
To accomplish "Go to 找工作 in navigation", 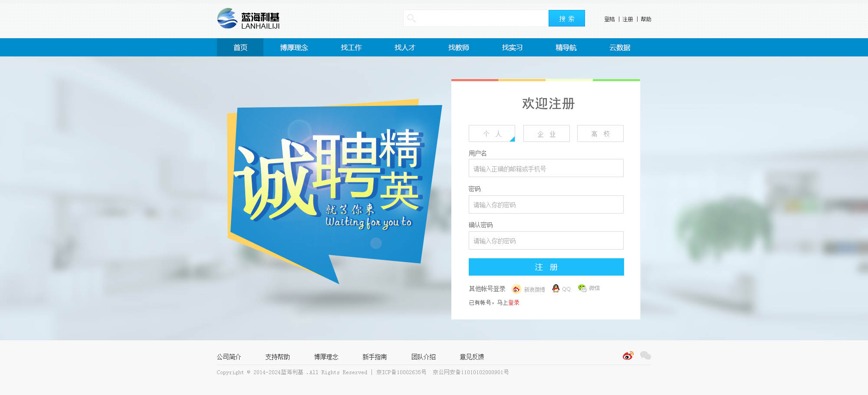I will [351, 47].
